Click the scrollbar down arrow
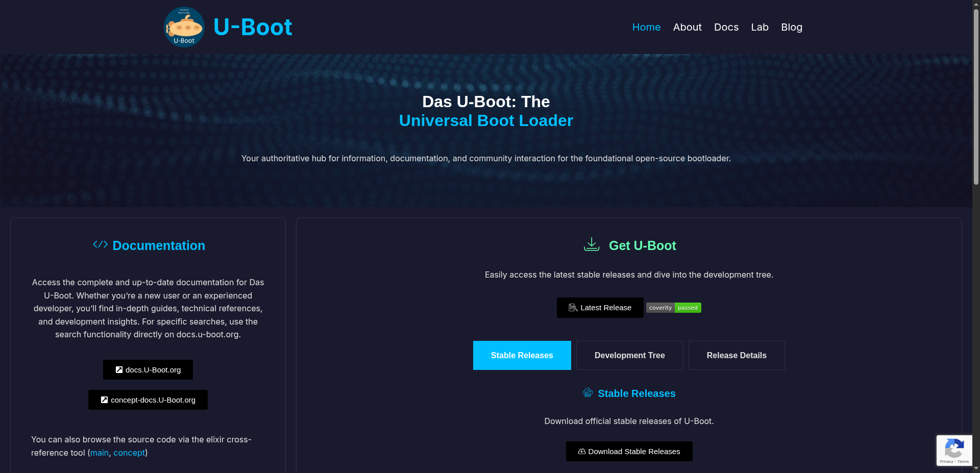This screenshot has height=473, width=980. click(976, 468)
